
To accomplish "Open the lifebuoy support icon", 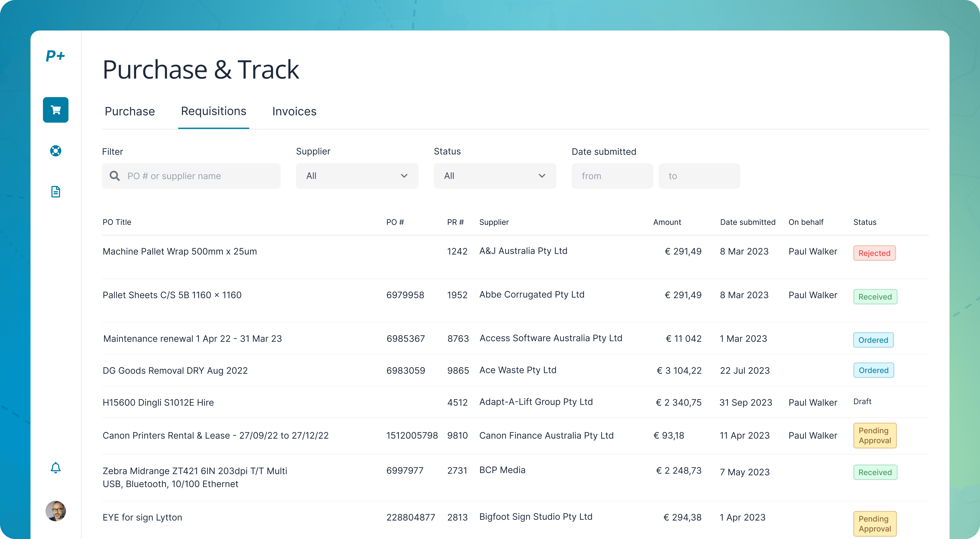I will click(55, 151).
